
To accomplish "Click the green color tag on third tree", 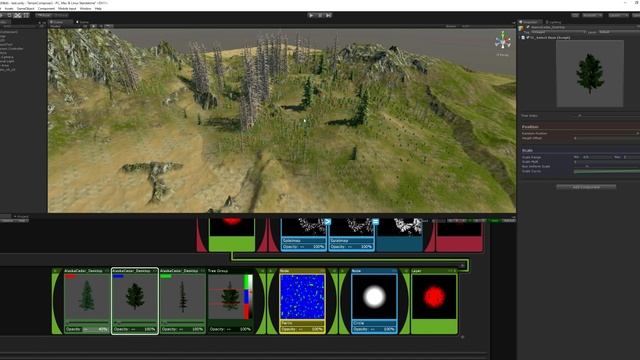I will tap(166, 276).
